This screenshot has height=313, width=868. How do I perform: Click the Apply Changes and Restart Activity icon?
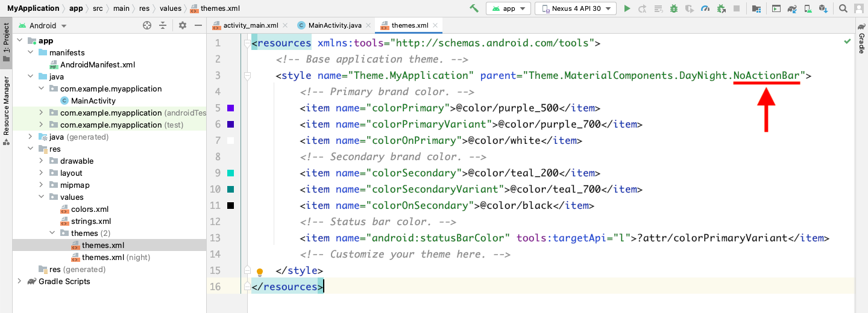(643, 8)
